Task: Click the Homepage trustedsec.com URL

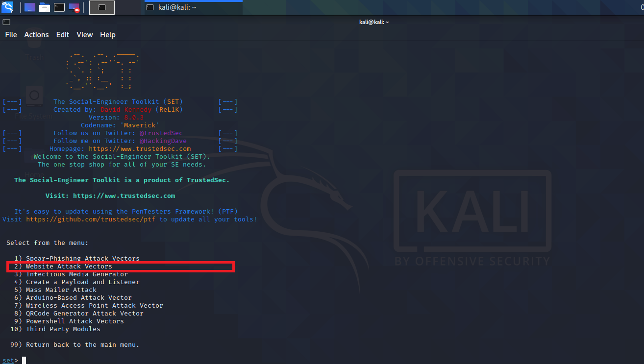Action: (x=140, y=149)
